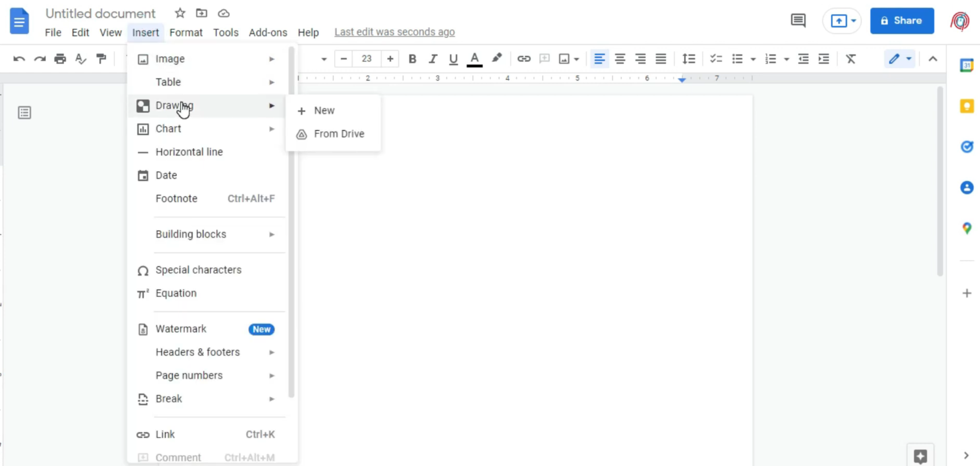Decrease font size with minus button

point(343,59)
